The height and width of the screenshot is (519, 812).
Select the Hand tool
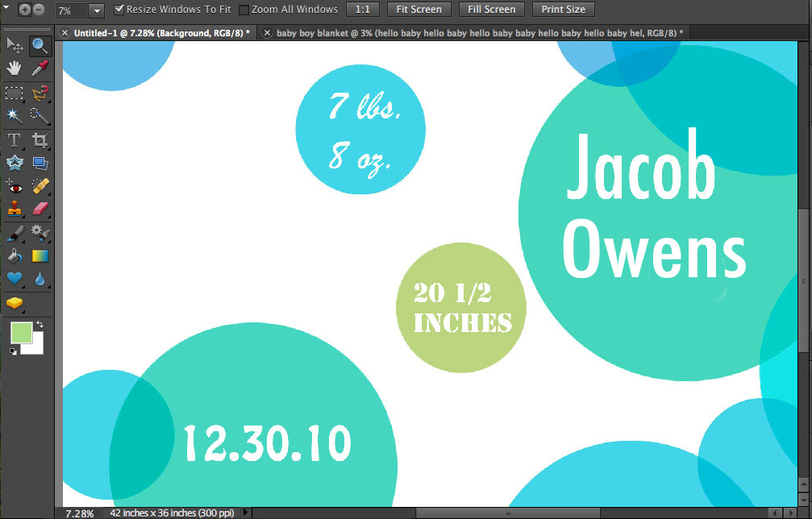click(x=15, y=68)
